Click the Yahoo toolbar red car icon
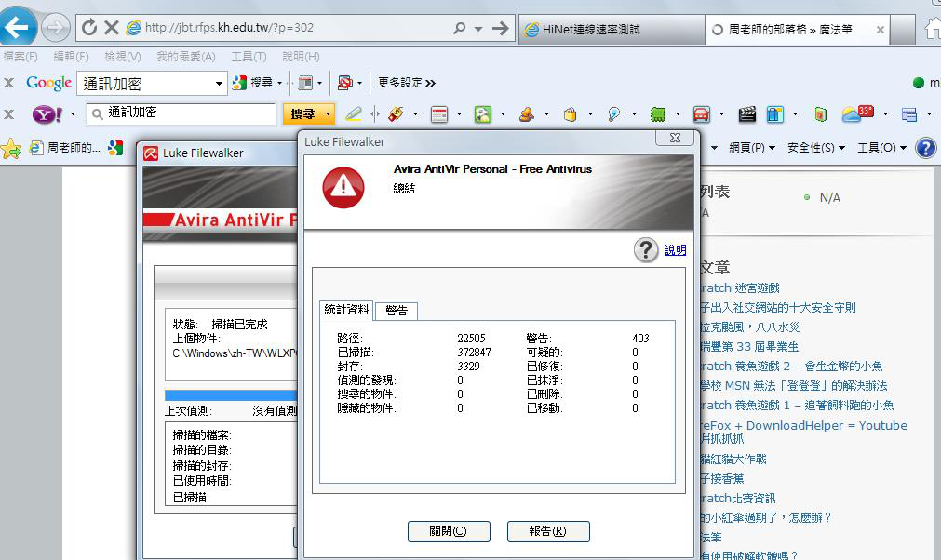941x560 pixels. [x=701, y=113]
